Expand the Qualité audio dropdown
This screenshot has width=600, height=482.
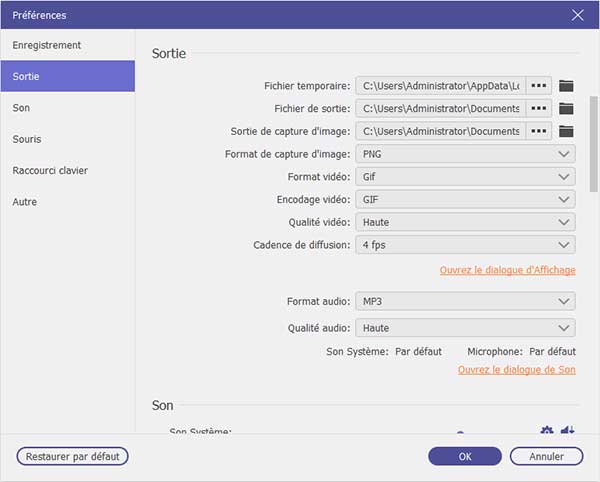[x=465, y=327]
